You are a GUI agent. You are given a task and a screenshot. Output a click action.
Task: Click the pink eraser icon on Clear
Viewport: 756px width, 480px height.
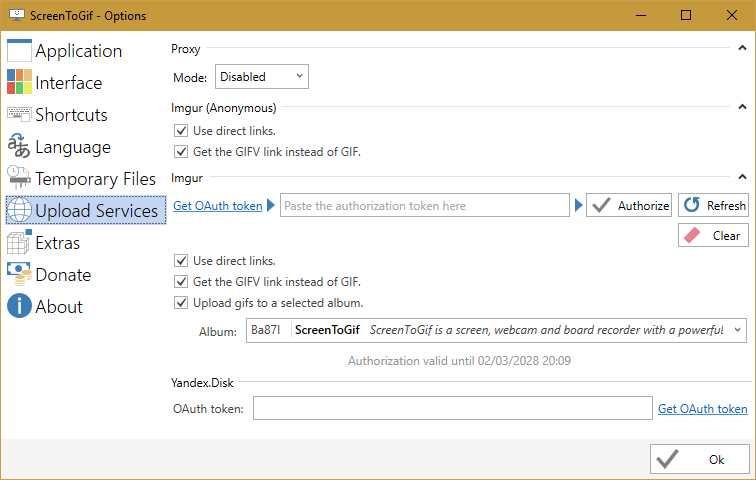click(x=692, y=235)
